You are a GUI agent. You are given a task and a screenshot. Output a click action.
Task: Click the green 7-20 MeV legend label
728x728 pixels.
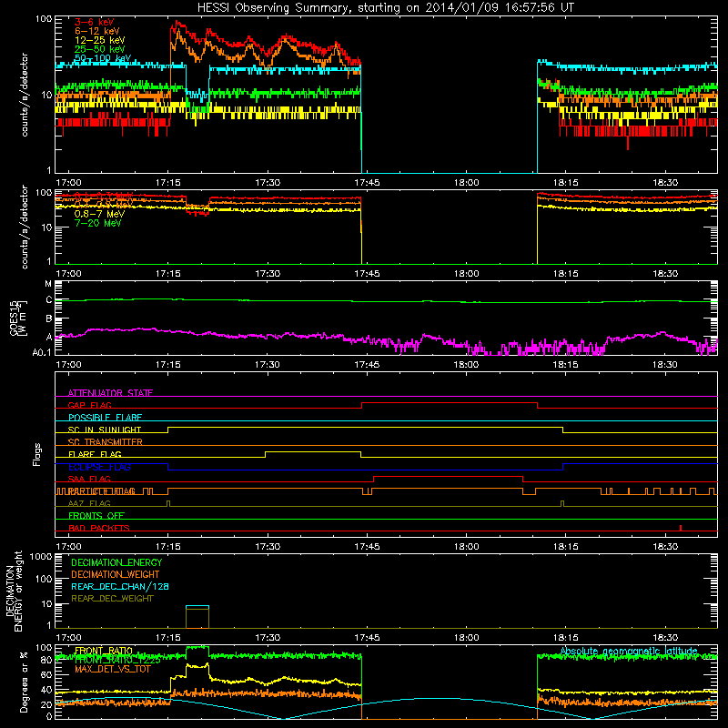point(97,223)
